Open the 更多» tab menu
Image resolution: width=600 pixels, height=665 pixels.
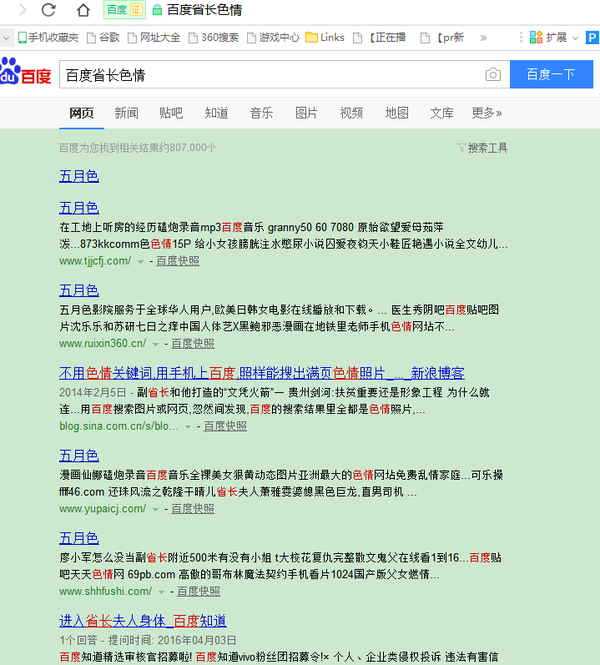pyautogui.click(x=487, y=113)
